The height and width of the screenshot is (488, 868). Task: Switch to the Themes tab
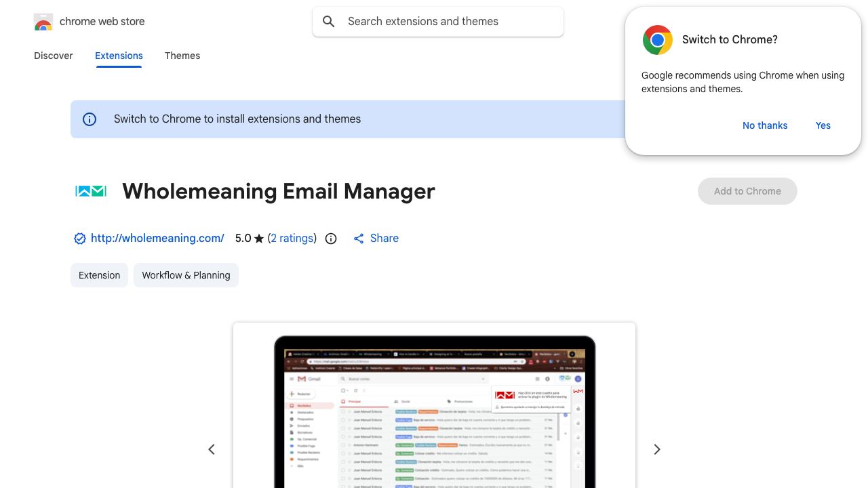pyautogui.click(x=182, y=56)
